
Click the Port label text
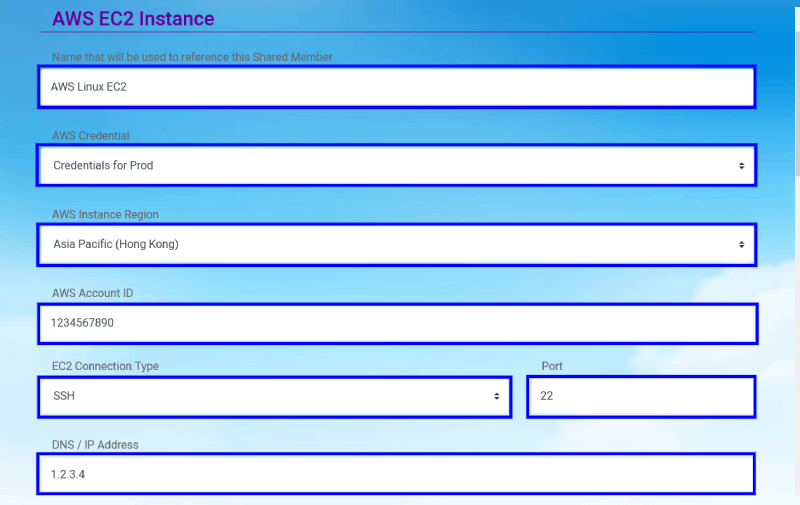coord(552,366)
